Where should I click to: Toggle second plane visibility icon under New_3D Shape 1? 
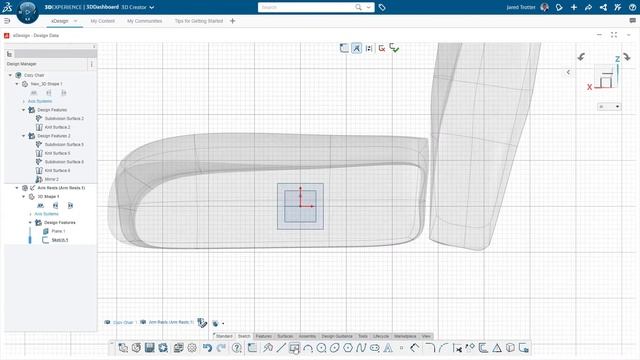(49, 93)
